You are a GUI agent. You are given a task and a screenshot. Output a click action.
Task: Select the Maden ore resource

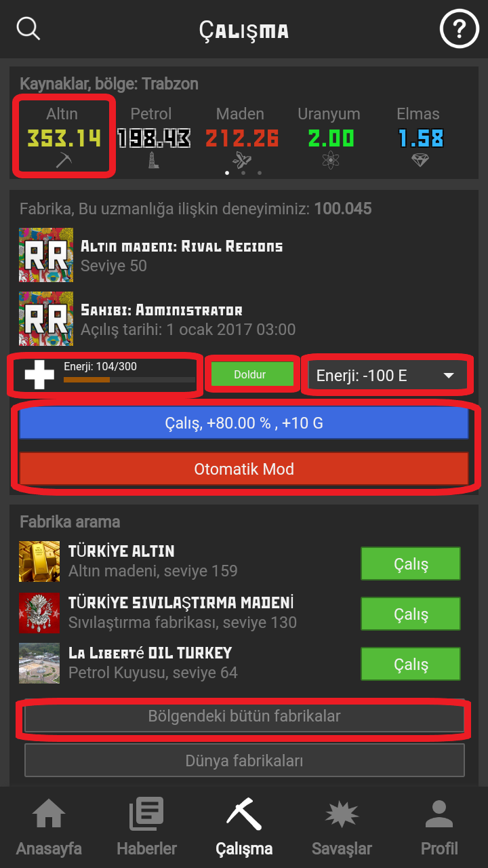point(241,138)
